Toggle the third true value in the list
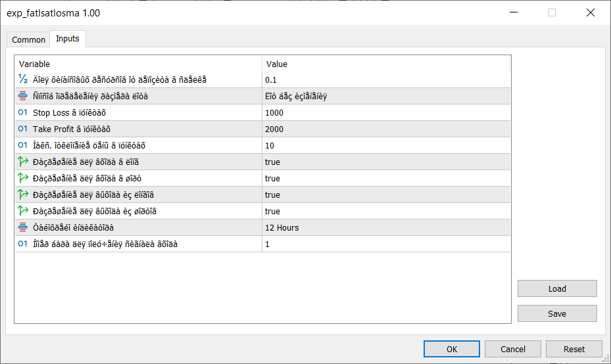611x364 pixels. pos(272,195)
